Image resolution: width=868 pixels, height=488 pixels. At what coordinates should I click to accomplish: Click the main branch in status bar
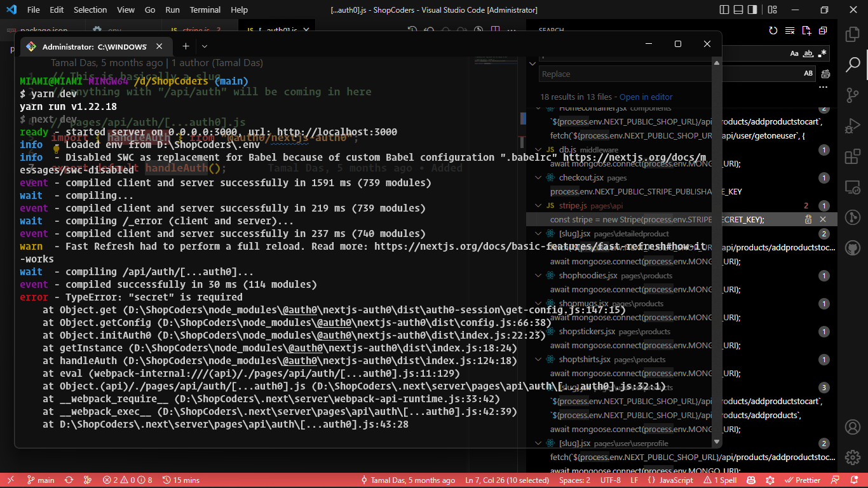pyautogui.click(x=41, y=480)
